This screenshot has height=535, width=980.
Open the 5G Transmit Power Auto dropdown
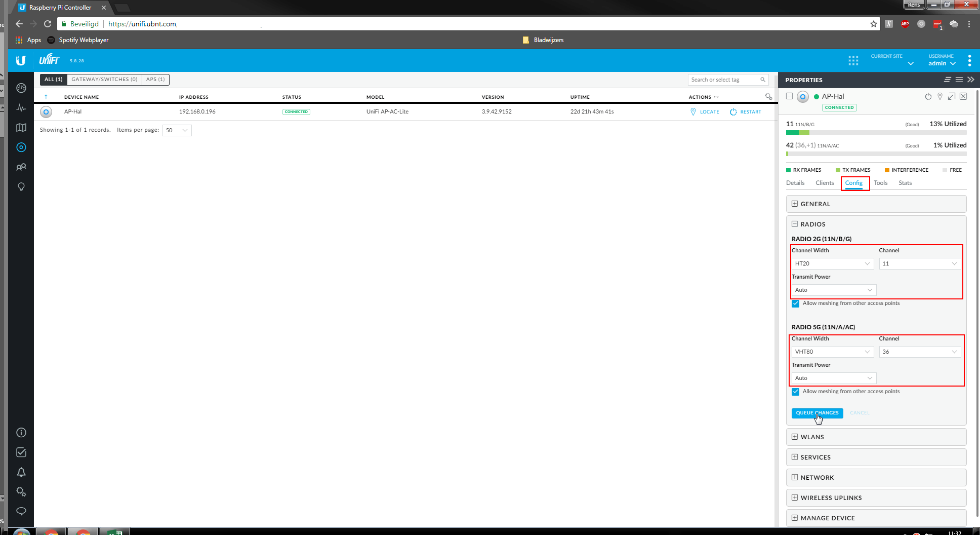(834, 378)
